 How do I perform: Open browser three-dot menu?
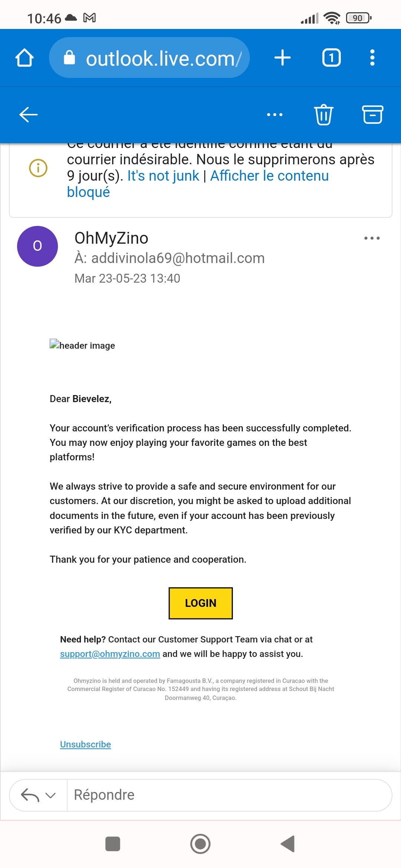[372, 58]
